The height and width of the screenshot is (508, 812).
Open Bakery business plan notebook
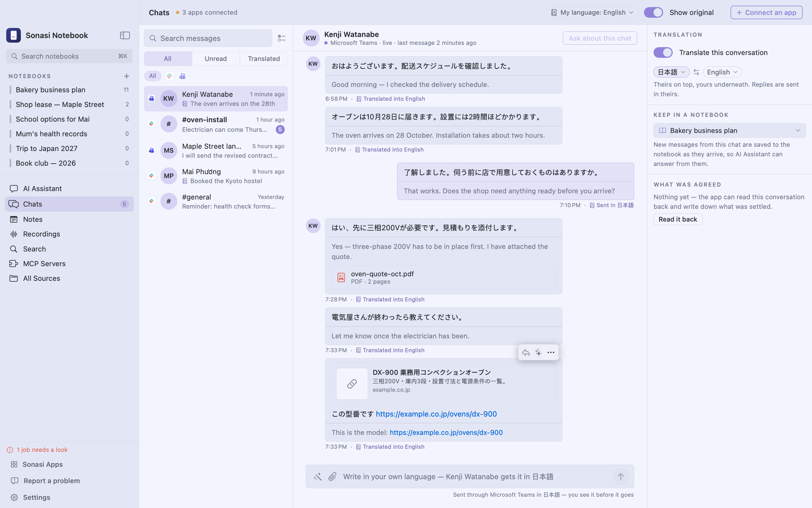69,90
